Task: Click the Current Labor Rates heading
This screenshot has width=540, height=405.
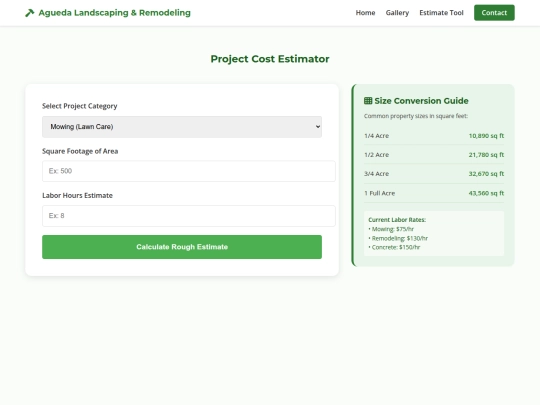Action: [x=397, y=220]
